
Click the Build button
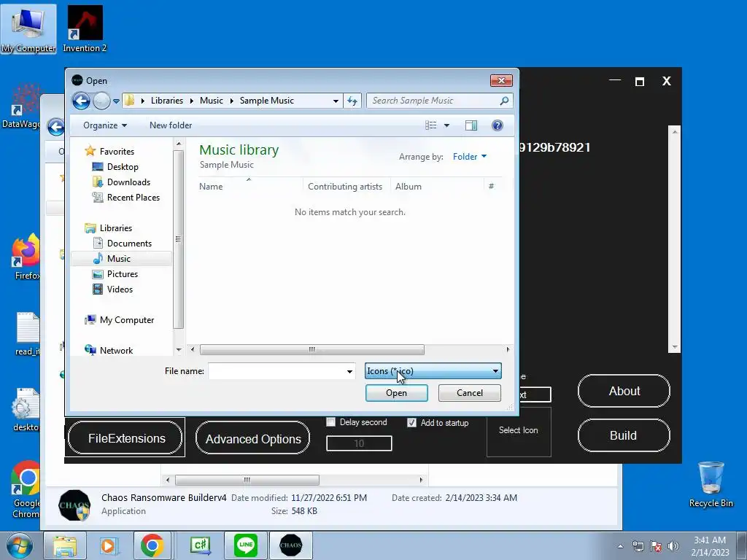pyautogui.click(x=624, y=435)
